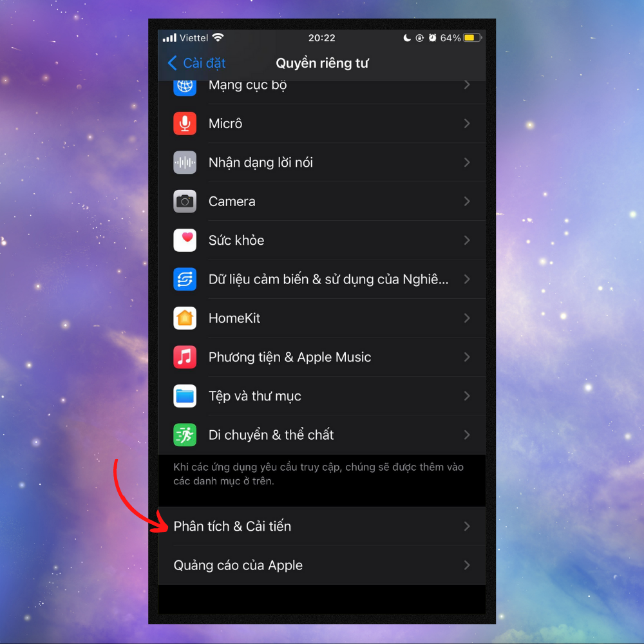This screenshot has height=644, width=644.
Task: Expand the Phân tích & Cải tiến row chevron
Action: [x=467, y=526]
